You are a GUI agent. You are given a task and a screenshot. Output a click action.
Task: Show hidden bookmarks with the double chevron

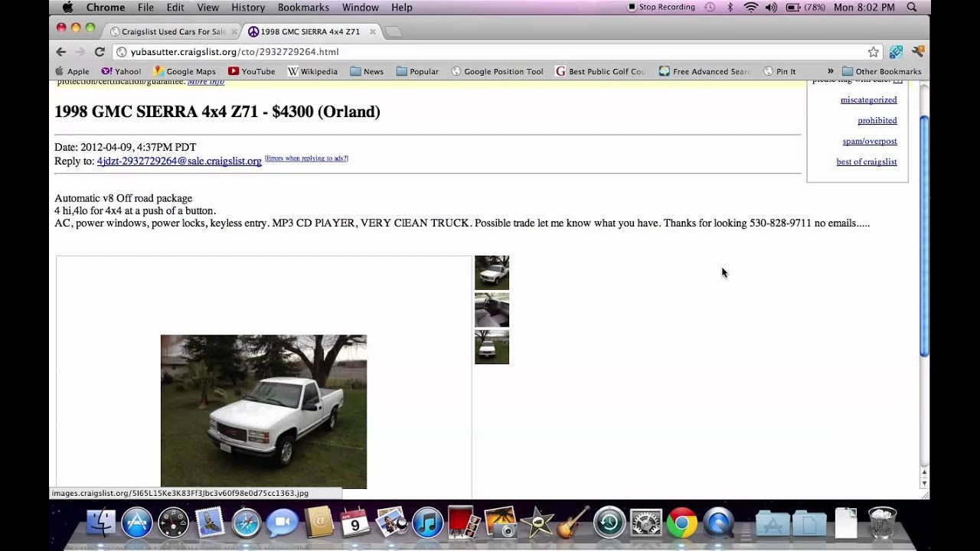[830, 71]
